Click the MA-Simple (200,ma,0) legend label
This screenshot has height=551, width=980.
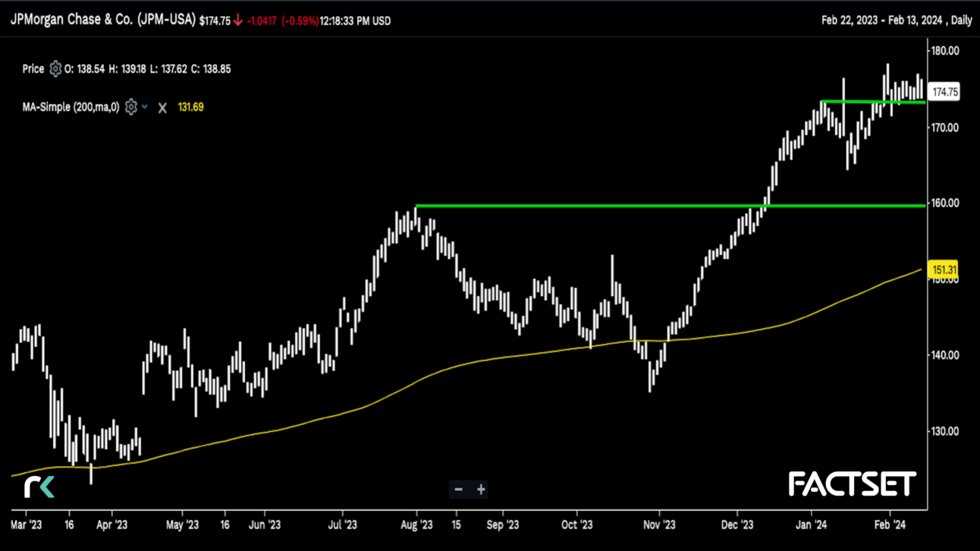pos(71,107)
